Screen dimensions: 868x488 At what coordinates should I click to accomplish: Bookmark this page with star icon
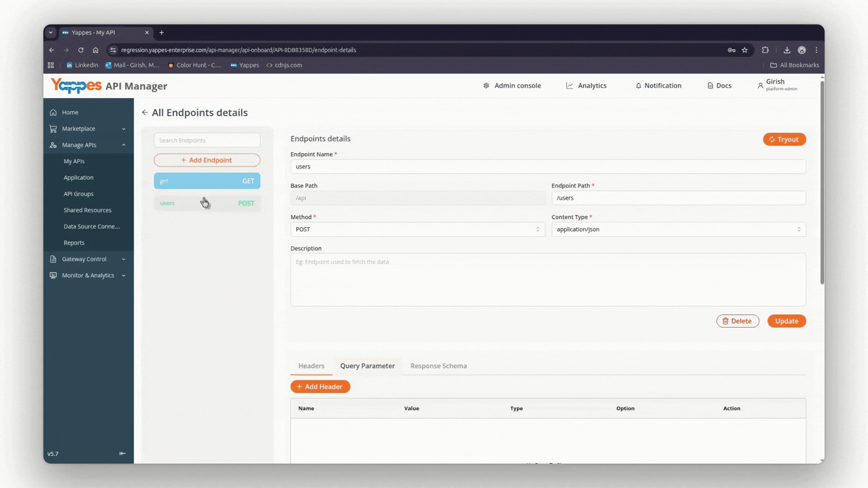(745, 50)
